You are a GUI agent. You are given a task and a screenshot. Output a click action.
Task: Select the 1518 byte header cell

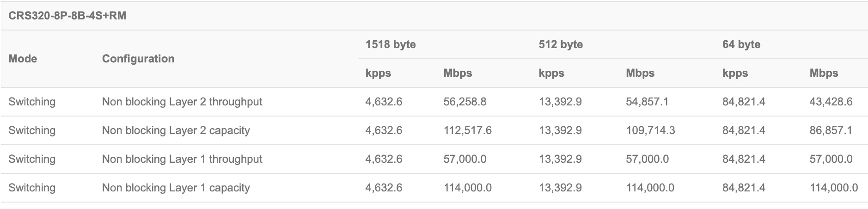(x=391, y=44)
